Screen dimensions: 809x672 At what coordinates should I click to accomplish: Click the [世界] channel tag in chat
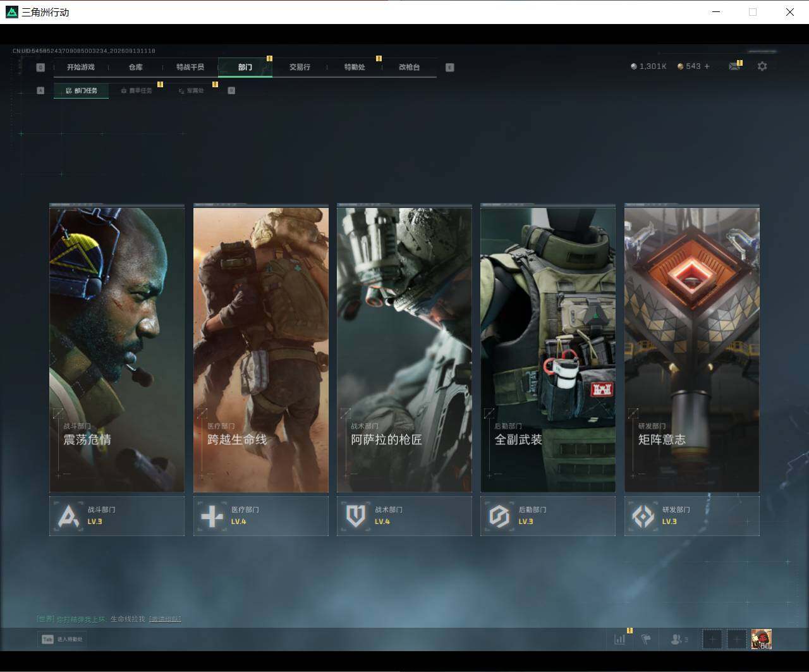click(46, 619)
